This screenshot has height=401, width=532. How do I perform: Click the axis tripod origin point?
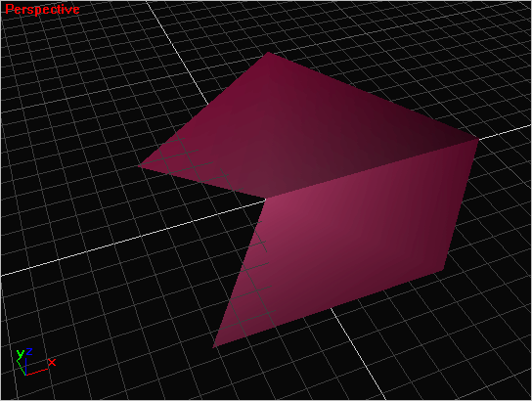[25, 375]
